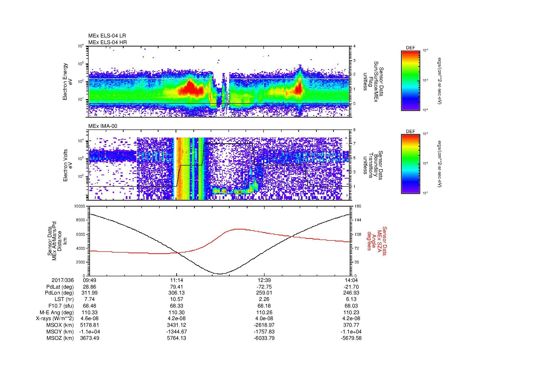
Task: Click MSOZ value -6033.79
Action: pyautogui.click(x=264, y=338)
